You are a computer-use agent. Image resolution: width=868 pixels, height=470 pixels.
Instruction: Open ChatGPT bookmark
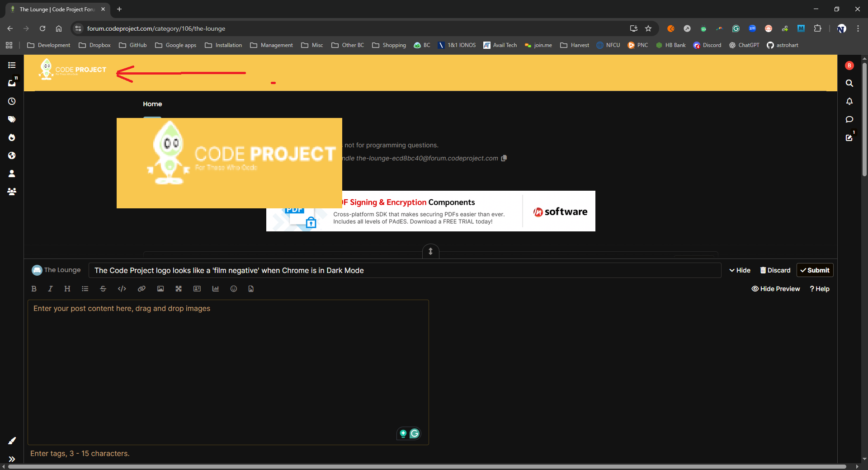click(x=744, y=45)
